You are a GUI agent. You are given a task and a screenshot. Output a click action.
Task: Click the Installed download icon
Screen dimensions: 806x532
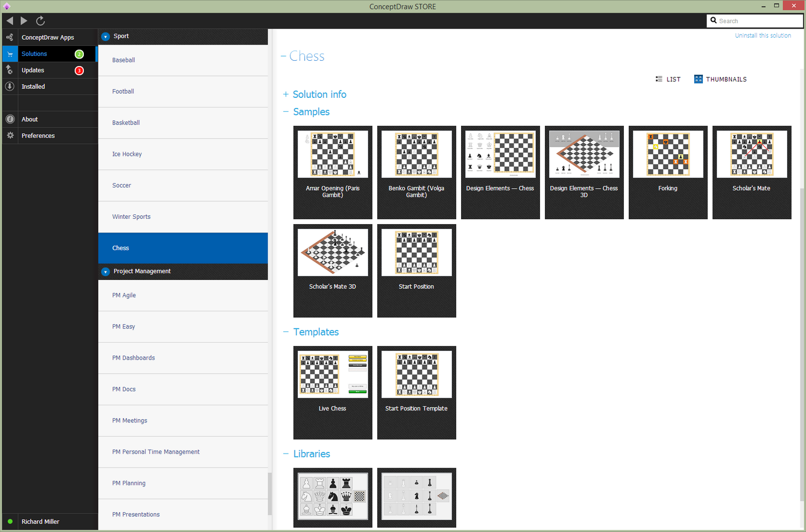(10, 87)
